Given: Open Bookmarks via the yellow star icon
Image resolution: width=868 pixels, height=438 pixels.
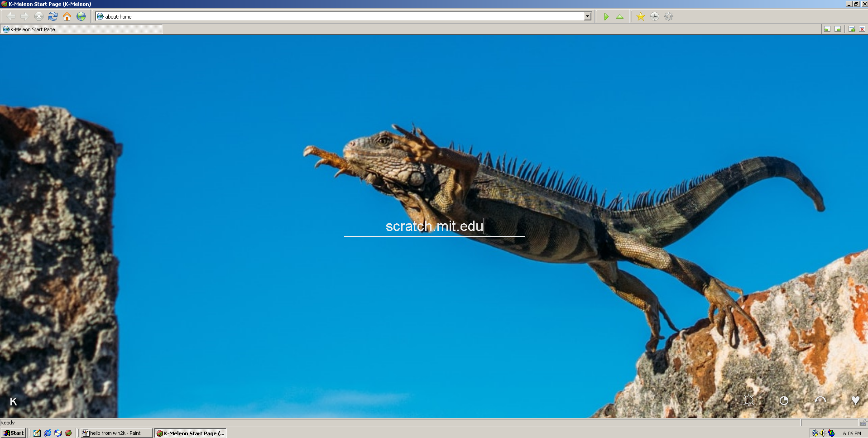Looking at the screenshot, I should (640, 17).
